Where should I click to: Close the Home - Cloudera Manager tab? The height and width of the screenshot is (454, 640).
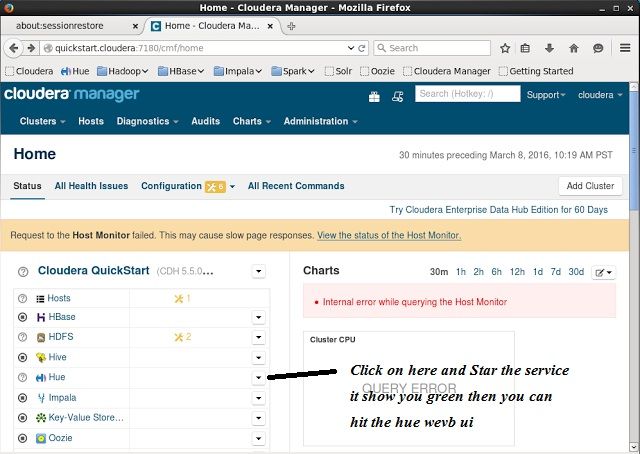[x=270, y=26]
